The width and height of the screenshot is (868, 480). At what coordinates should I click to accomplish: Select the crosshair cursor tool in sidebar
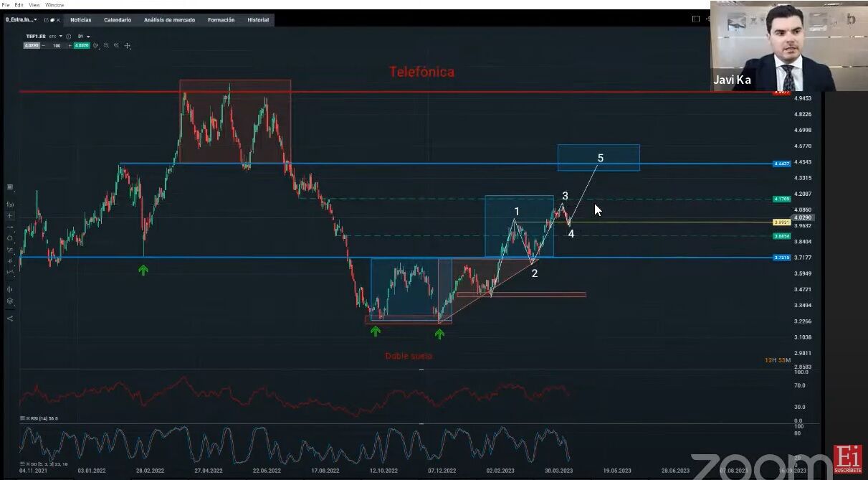(10, 215)
